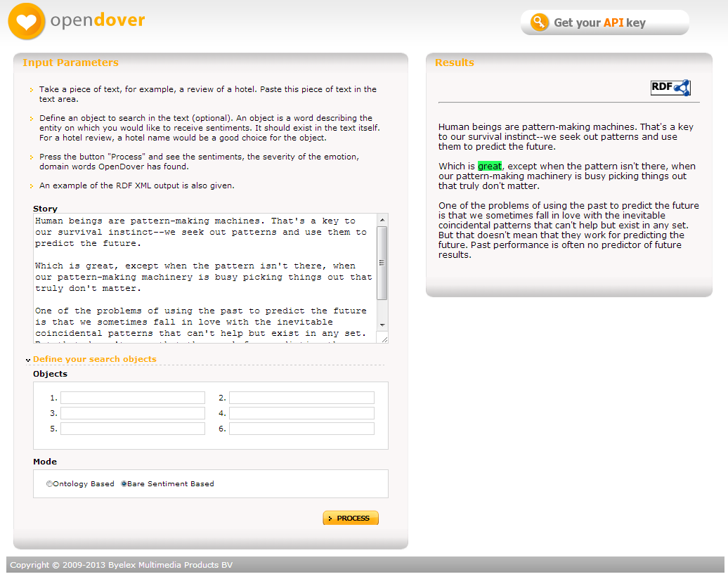Select the Ontology Based mode radio button
This screenshot has width=728, height=586.
49,484
